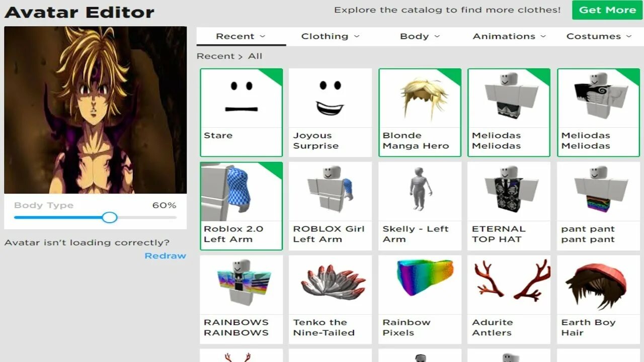
Task: Click the Body Type slider handle
Action: [x=109, y=217]
